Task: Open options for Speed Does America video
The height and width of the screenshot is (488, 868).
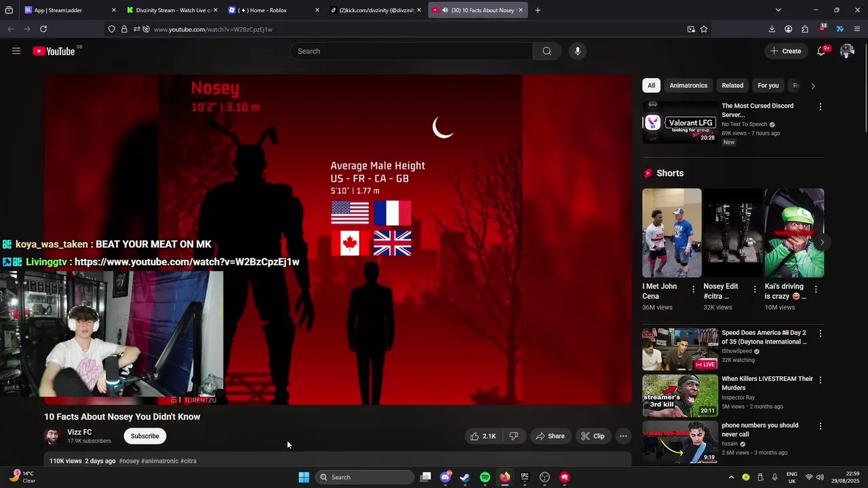Action: click(820, 333)
